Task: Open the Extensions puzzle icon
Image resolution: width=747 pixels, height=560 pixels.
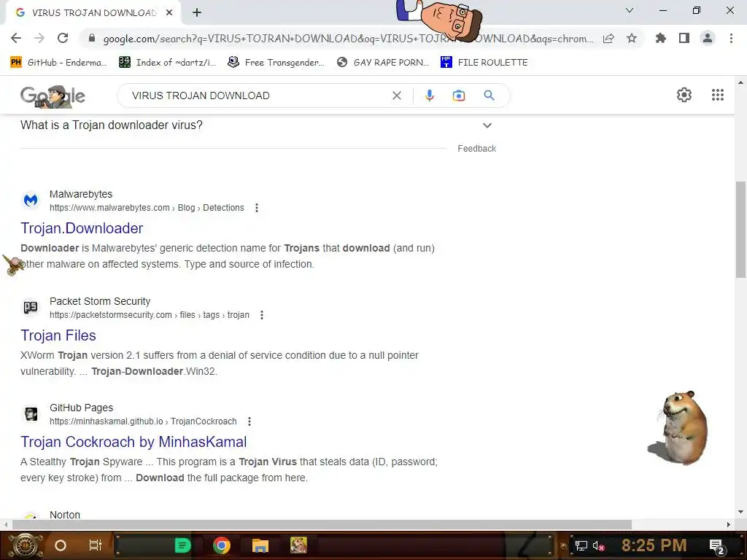Action: [661, 38]
